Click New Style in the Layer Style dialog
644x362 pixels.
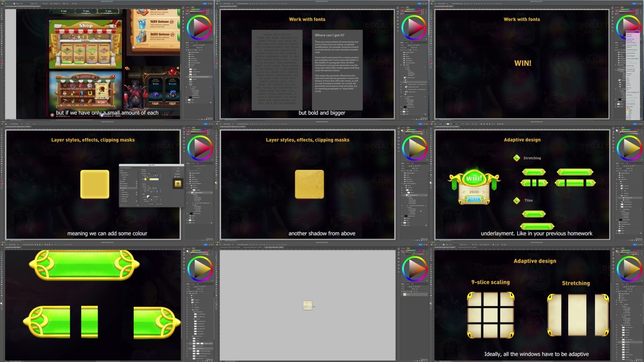(178, 174)
